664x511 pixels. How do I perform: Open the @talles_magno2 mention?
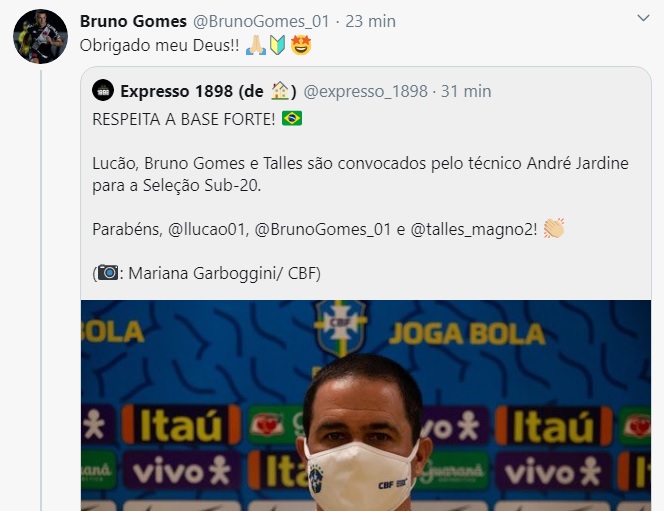473,229
